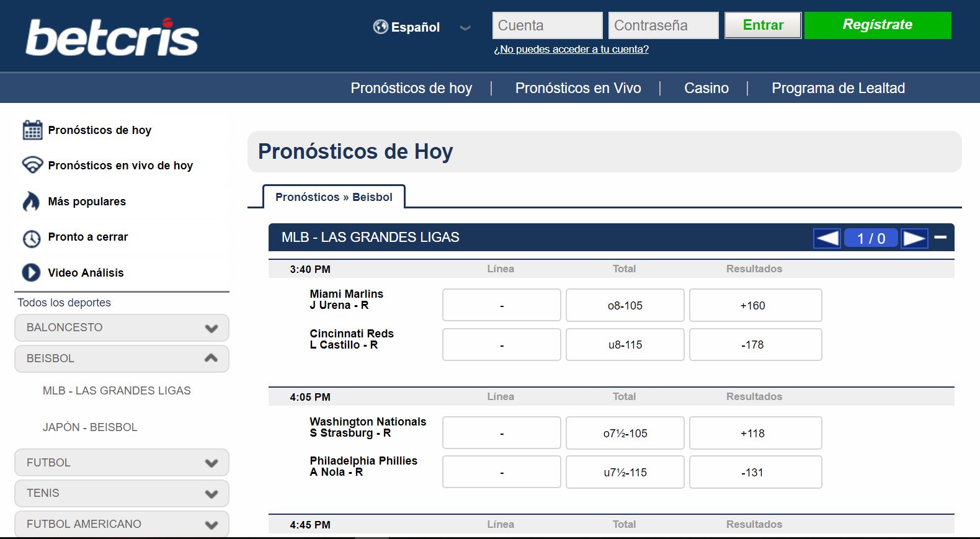Click the green Regístrate button
Image resolution: width=980 pixels, height=539 pixels.
(x=878, y=25)
